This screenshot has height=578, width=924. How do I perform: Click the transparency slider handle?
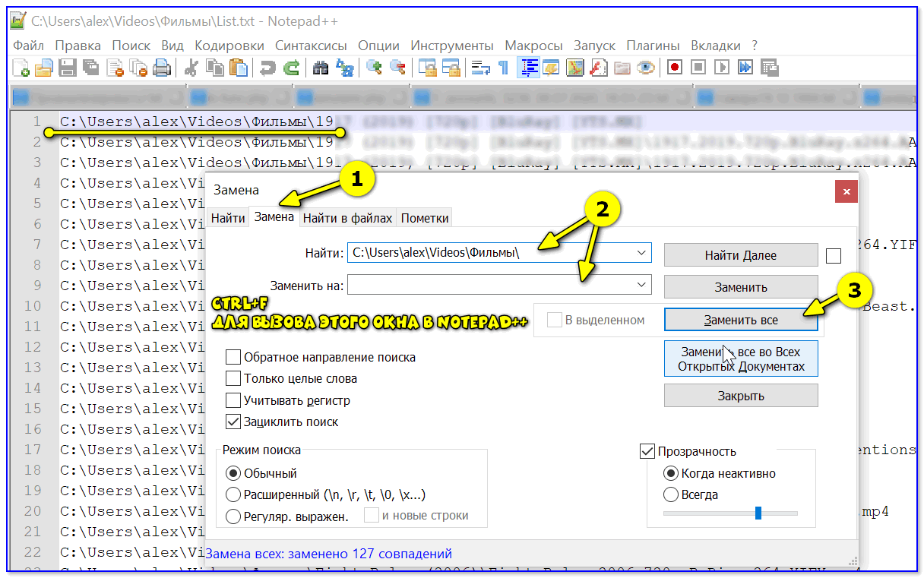(758, 513)
